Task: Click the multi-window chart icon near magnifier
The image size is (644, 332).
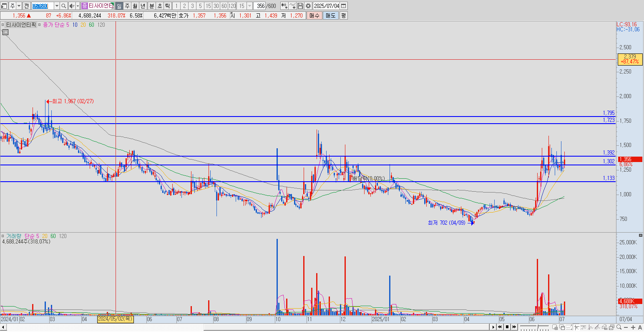Action: click(611, 327)
